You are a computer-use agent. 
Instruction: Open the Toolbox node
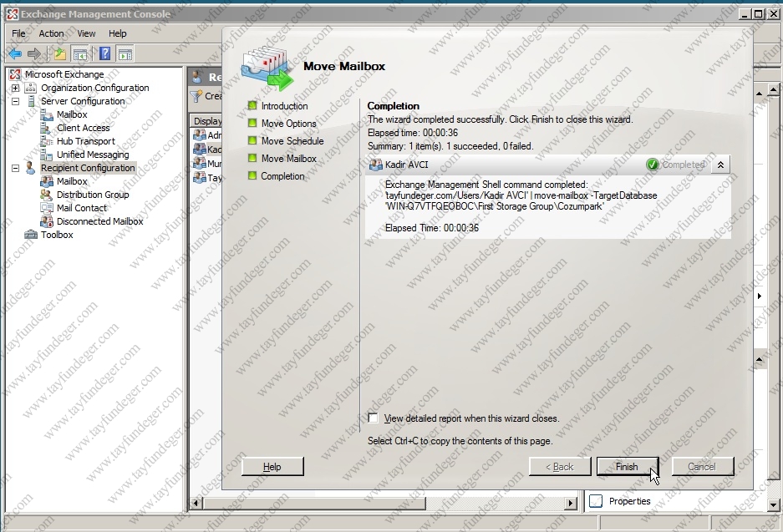click(x=57, y=235)
